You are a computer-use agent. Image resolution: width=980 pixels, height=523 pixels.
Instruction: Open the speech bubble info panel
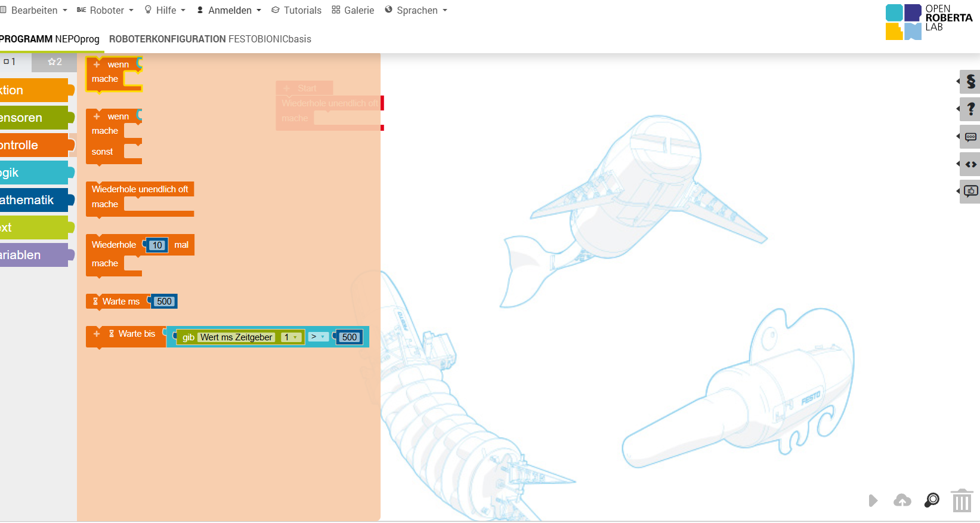(970, 137)
